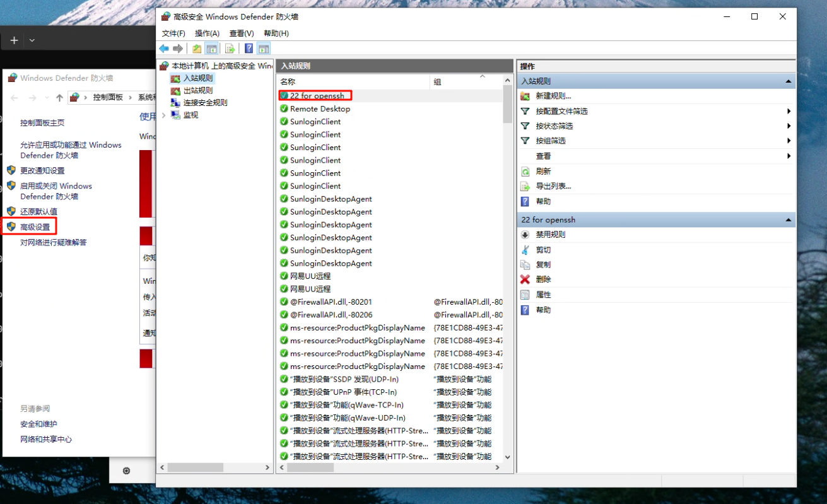
Task: Expand the 监视 tree node
Action: click(x=164, y=115)
